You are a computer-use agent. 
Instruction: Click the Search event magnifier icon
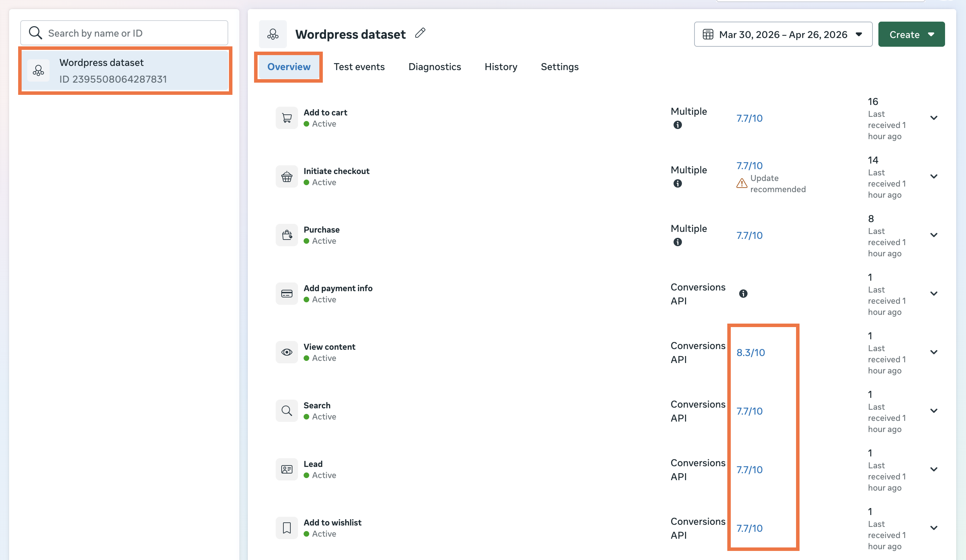(x=287, y=411)
